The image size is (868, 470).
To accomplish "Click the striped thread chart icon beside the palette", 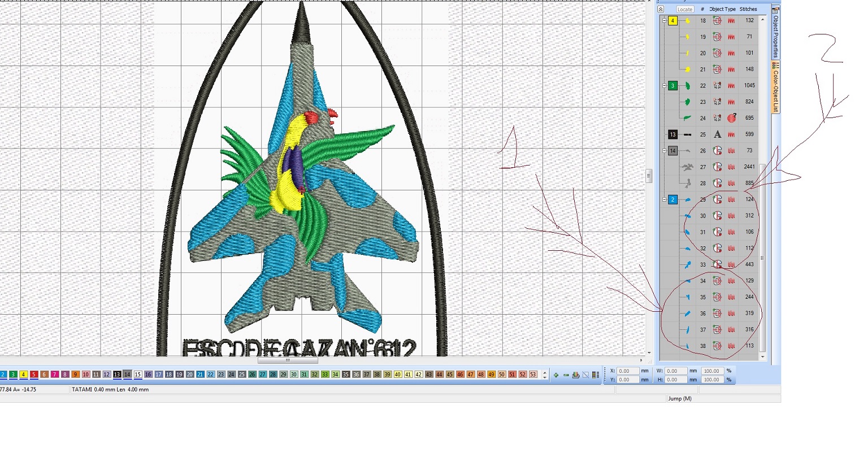I will coord(595,375).
